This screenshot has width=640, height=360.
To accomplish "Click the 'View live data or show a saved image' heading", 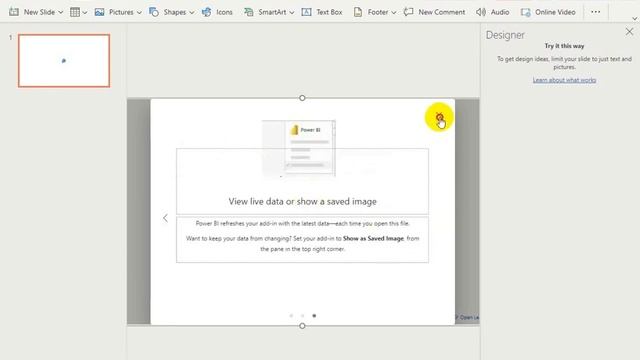I will [302, 201].
